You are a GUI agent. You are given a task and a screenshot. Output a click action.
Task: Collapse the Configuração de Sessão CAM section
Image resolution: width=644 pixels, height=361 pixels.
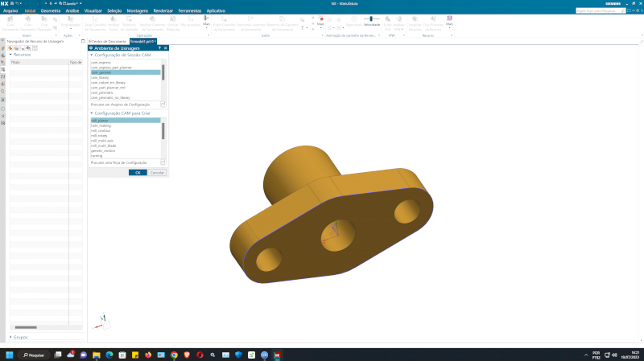92,55
